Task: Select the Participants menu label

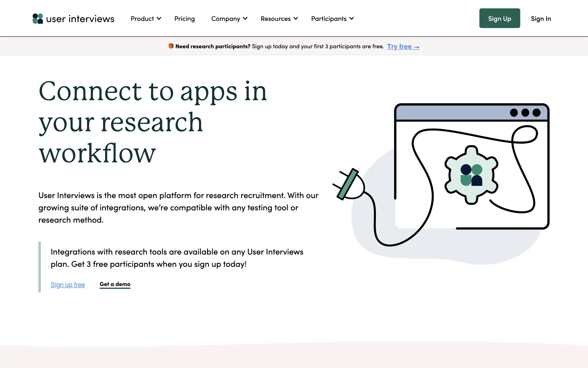Action: [329, 19]
